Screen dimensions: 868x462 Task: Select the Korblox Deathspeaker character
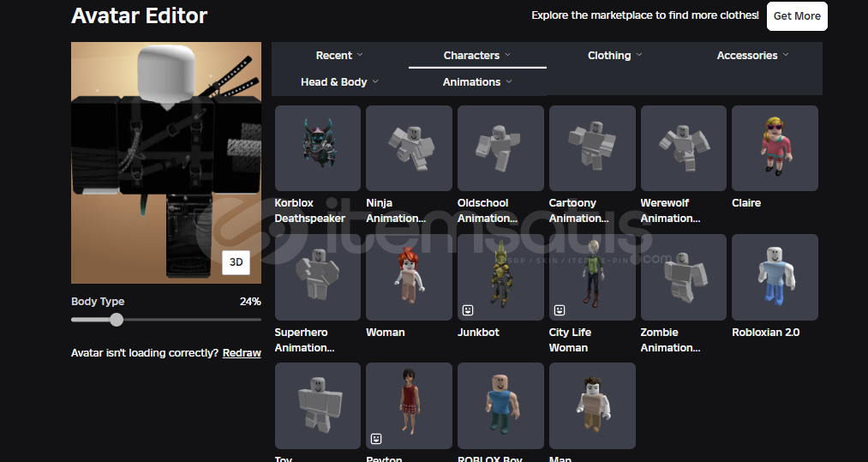pyautogui.click(x=317, y=148)
